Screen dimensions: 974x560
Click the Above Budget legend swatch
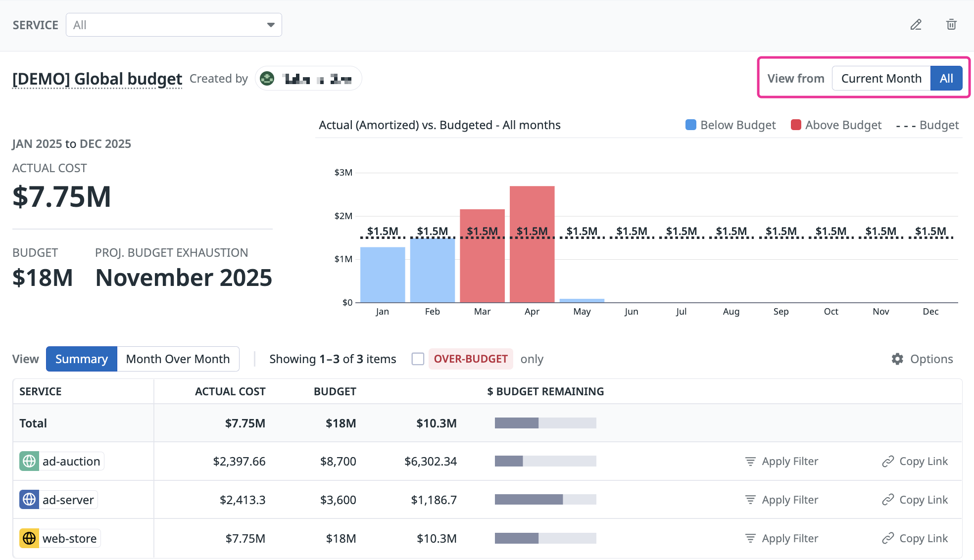[x=796, y=125]
